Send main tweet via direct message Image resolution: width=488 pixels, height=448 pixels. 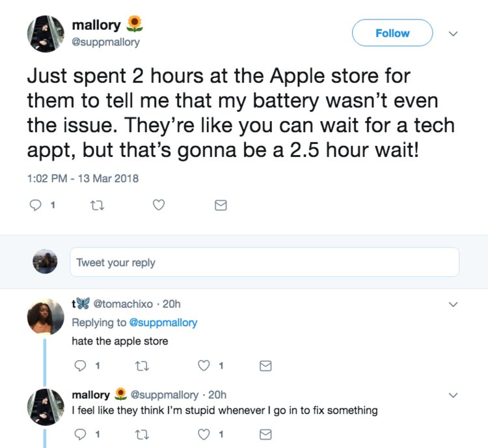coord(221,205)
